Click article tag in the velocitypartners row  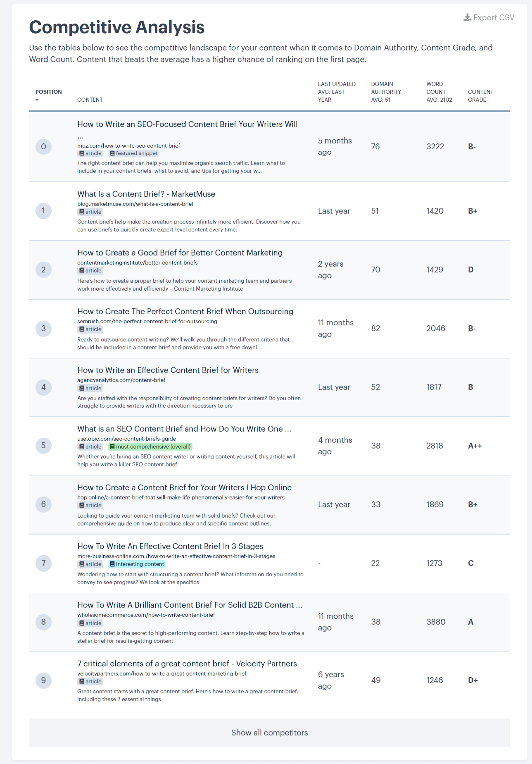(90, 681)
